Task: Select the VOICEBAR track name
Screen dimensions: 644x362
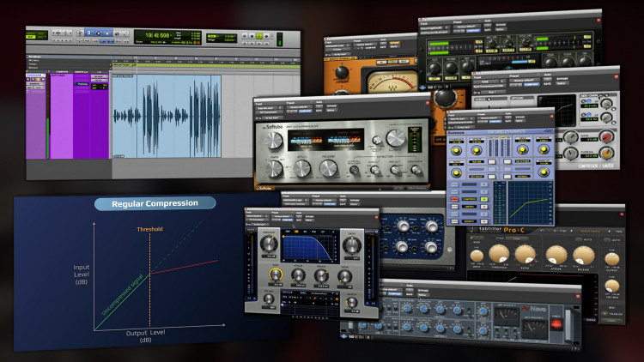Action: click(x=35, y=75)
